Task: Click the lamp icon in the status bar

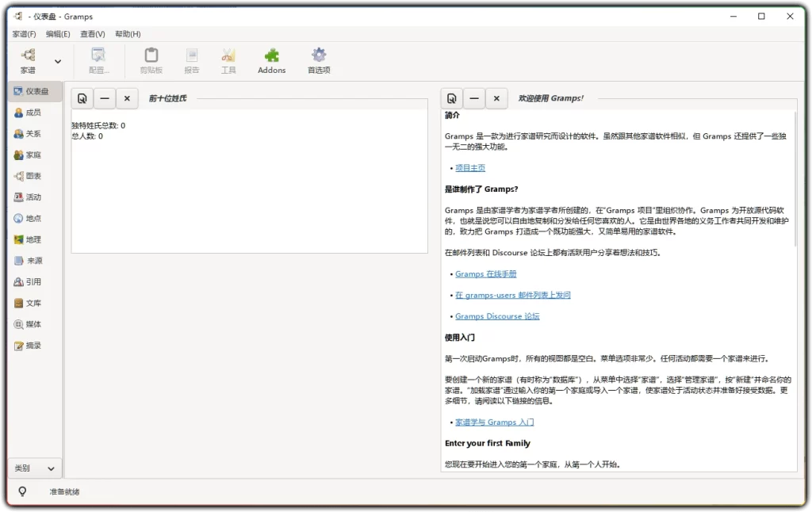Action: [22, 491]
